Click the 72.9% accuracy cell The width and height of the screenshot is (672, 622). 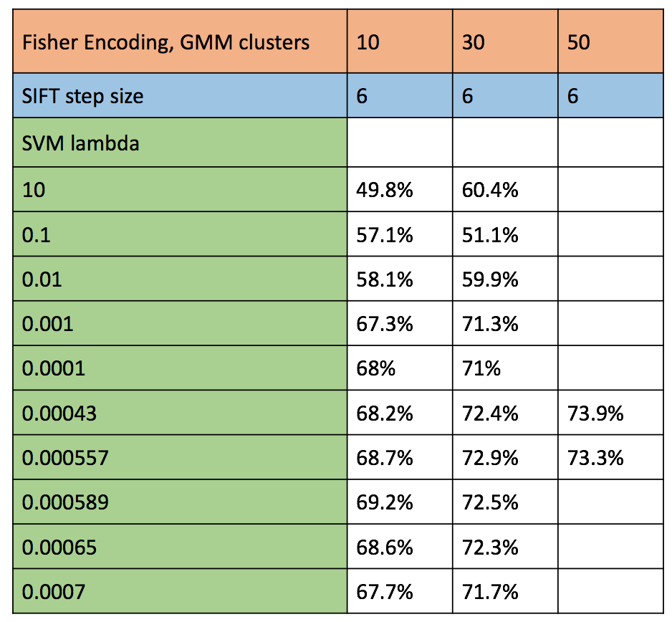point(490,457)
